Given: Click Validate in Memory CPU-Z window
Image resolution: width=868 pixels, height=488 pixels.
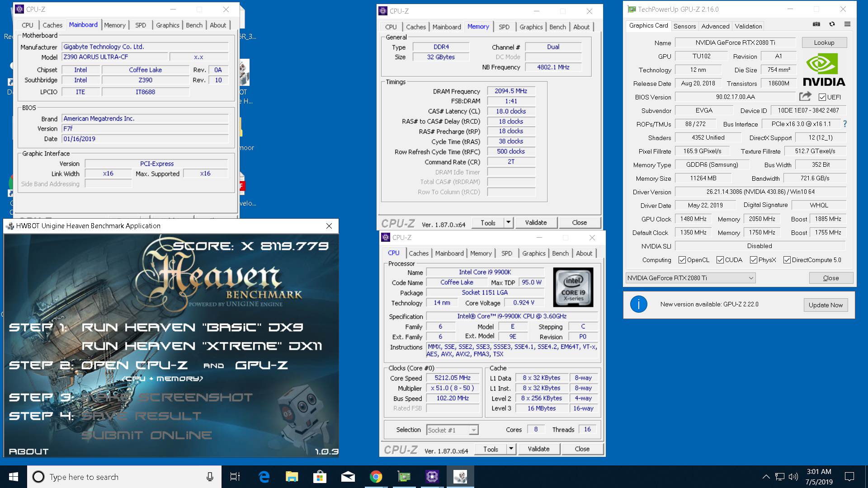Looking at the screenshot, I should [536, 222].
